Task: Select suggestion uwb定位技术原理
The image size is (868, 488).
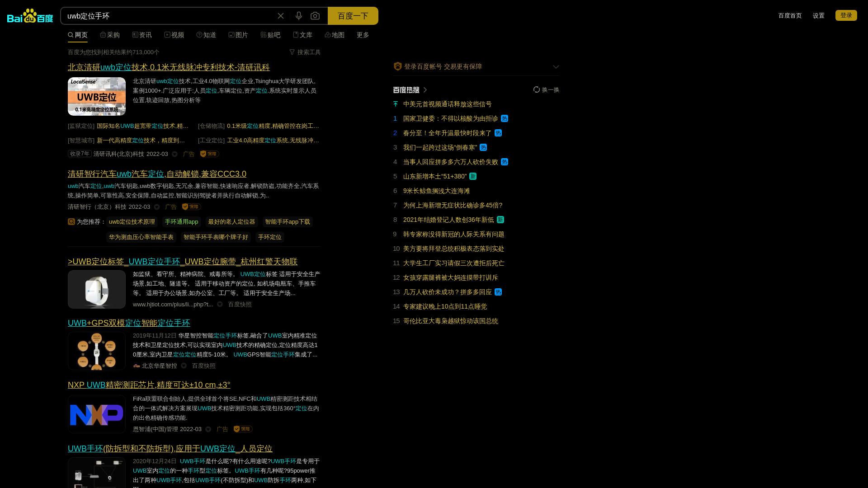Action: coord(132,222)
